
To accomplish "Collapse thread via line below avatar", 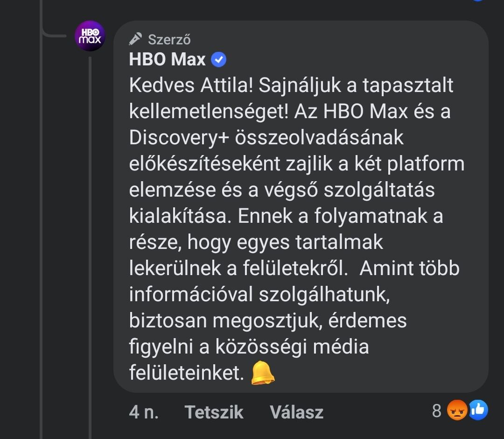I will tap(90, 234).
